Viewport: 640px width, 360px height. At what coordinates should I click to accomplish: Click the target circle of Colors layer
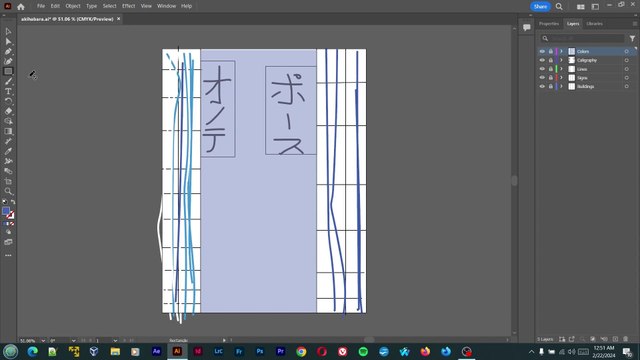[x=627, y=51]
